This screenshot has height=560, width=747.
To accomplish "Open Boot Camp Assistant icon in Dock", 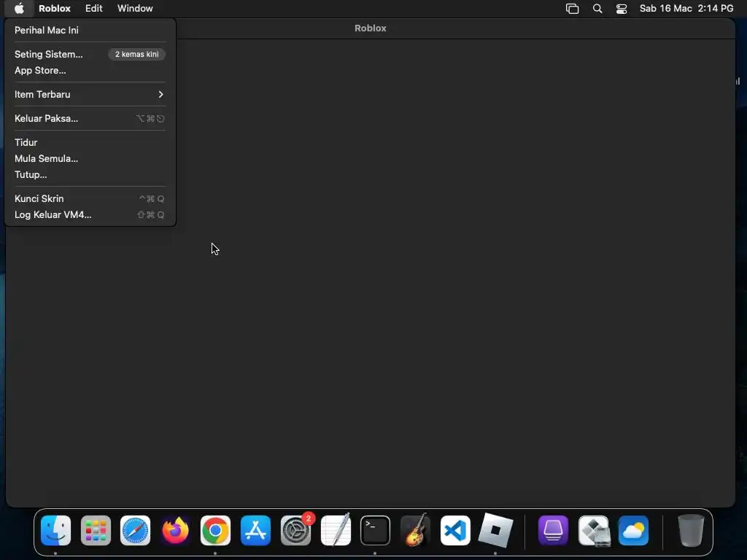I will tap(594, 531).
